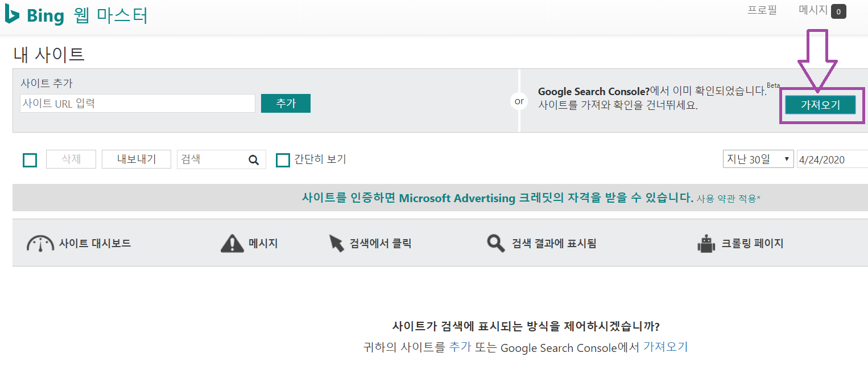The width and height of the screenshot is (868, 365).
Task: Click the 검색 결과에 표시됨 magnifier icon
Action: point(495,244)
